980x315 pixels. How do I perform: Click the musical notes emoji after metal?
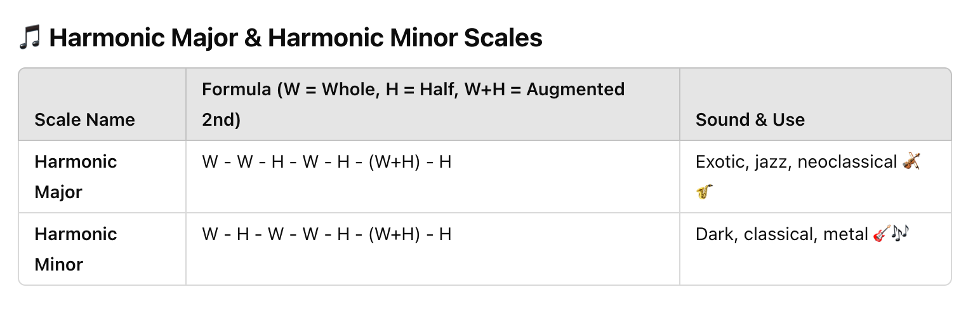click(x=901, y=234)
